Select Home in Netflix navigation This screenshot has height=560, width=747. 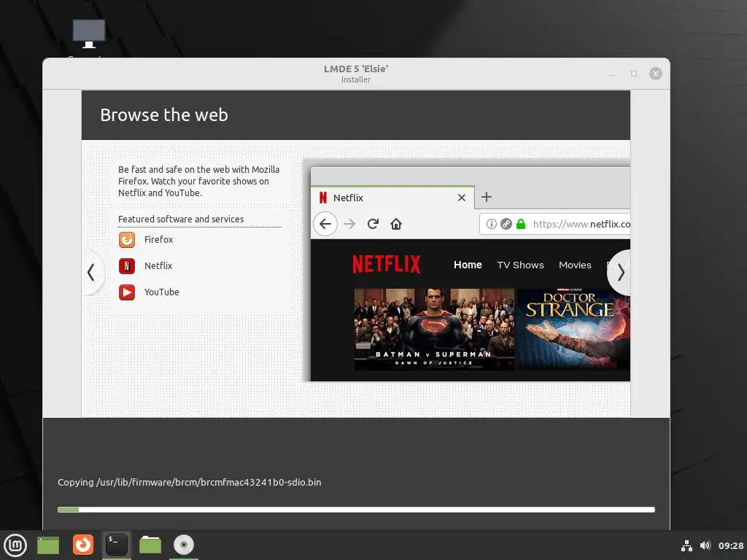coord(468,265)
